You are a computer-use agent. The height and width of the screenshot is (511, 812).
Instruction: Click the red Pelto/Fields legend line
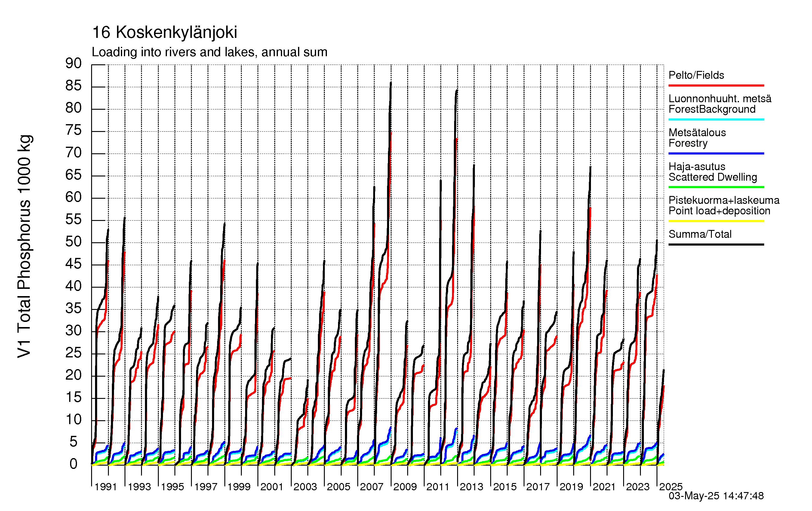coord(716,86)
